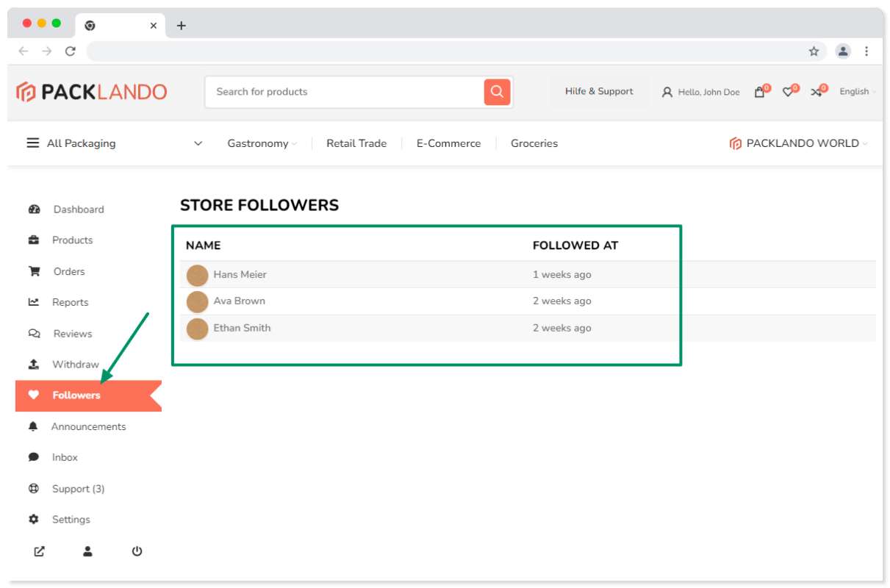Open the shopping bag cart icon

[x=760, y=92]
